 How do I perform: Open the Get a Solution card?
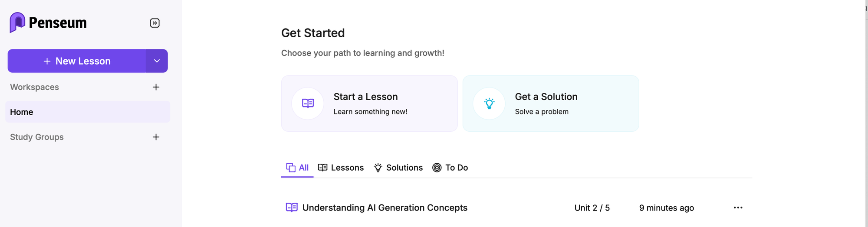(551, 104)
